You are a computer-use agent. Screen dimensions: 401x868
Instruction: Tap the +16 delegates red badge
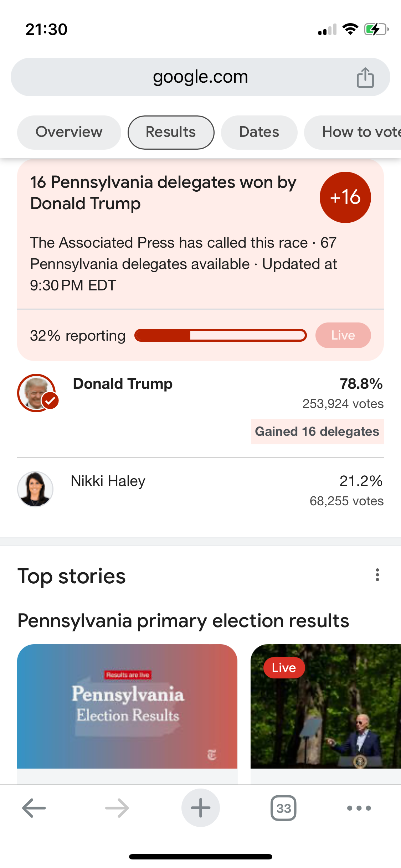click(x=345, y=197)
